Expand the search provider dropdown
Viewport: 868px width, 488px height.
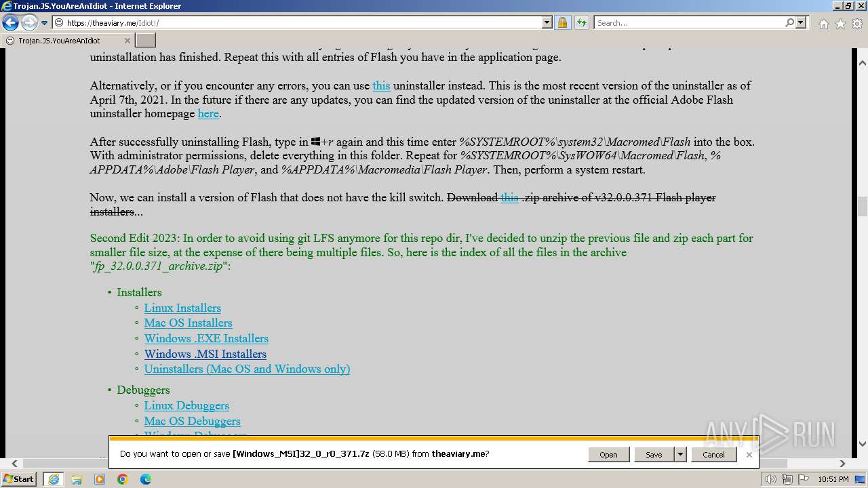coord(801,22)
